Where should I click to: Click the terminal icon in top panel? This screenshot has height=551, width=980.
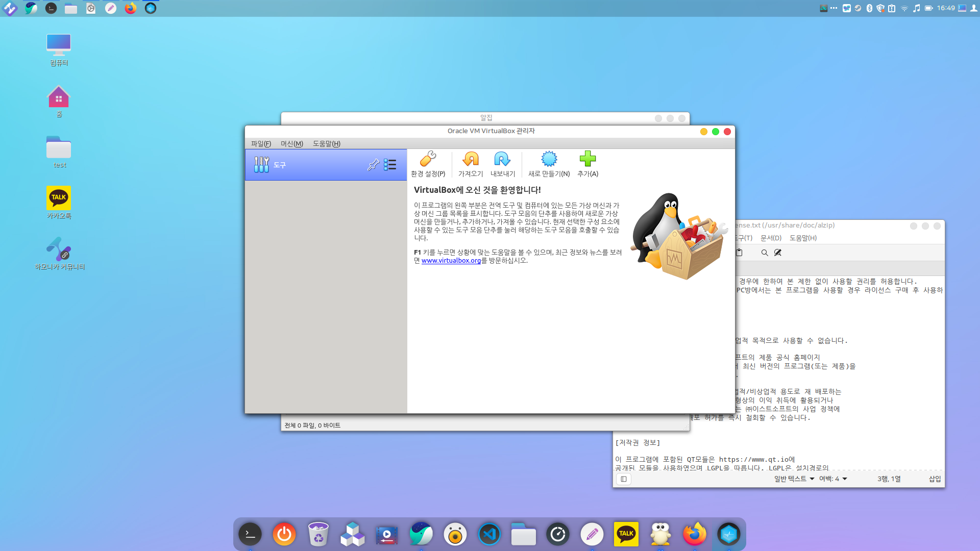(51, 8)
